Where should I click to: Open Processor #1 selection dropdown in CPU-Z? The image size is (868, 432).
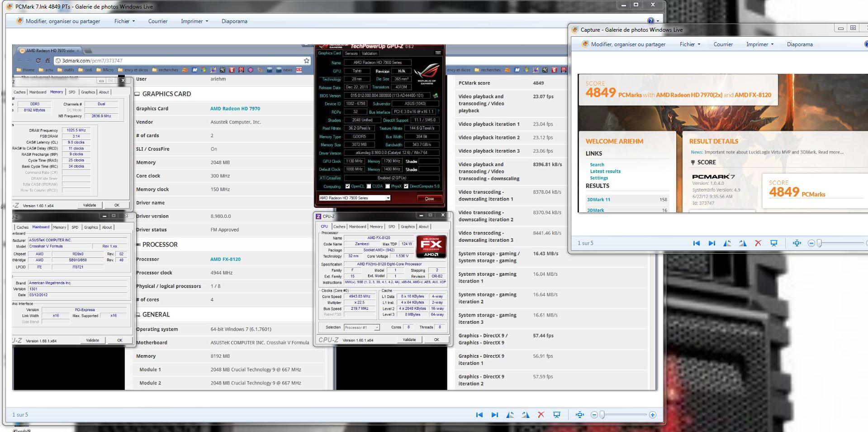[x=361, y=327]
